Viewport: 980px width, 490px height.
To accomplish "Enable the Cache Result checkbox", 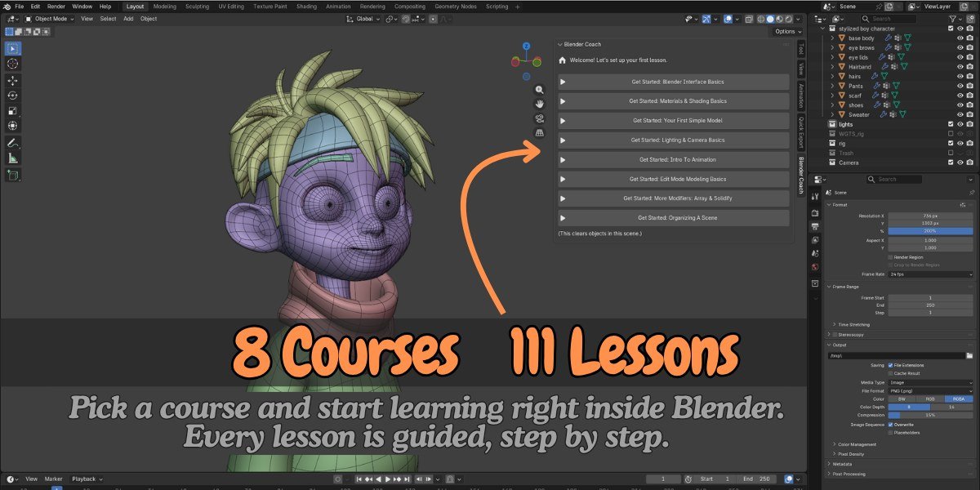I will pyautogui.click(x=890, y=373).
